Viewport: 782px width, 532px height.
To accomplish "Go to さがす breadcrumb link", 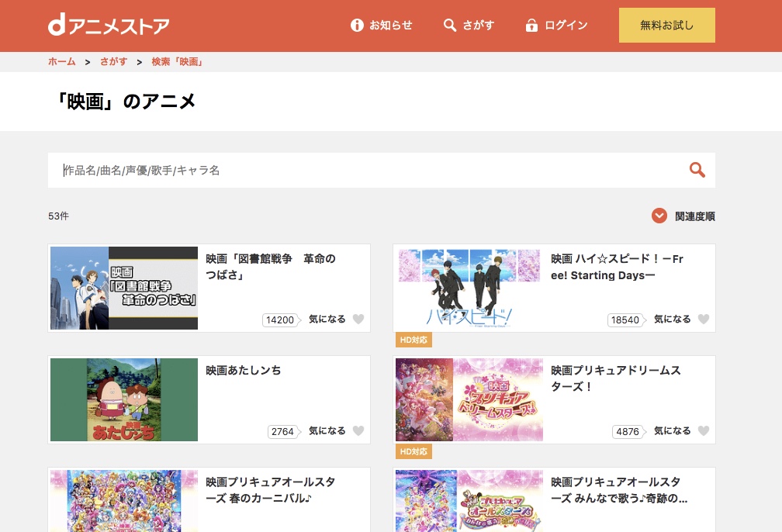I will 114,62.
